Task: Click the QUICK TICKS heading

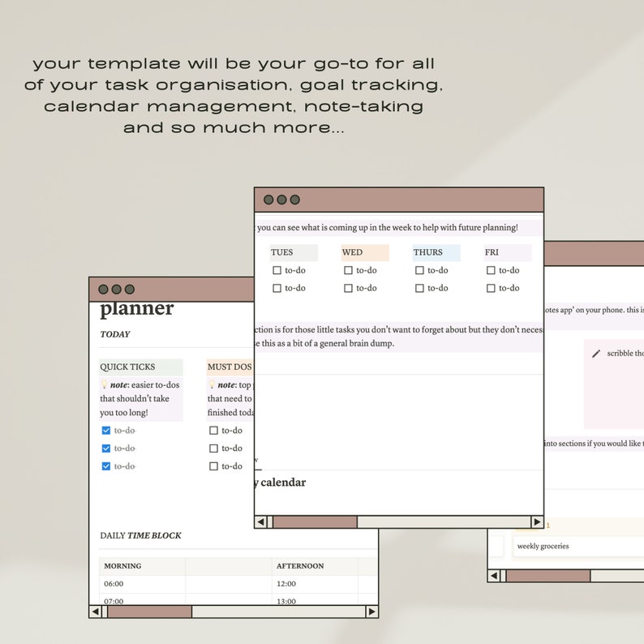Action: [x=141, y=367]
